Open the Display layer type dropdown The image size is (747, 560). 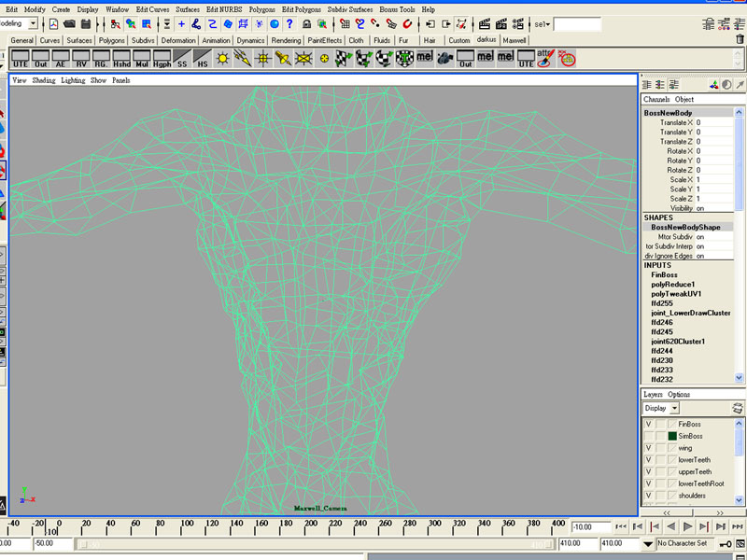(x=674, y=408)
